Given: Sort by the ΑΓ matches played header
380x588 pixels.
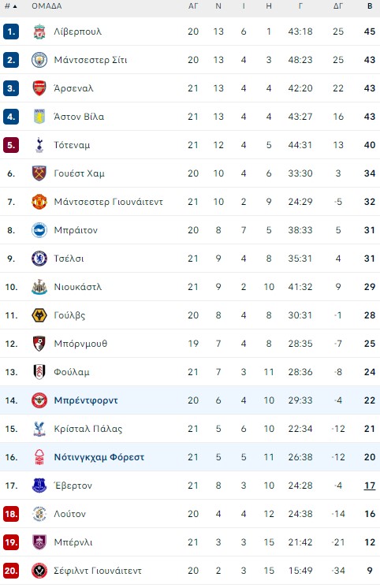Looking at the screenshot, I should 193,6.
